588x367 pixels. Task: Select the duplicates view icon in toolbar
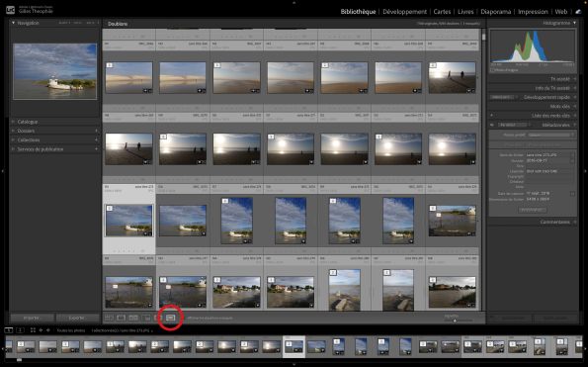point(170,318)
